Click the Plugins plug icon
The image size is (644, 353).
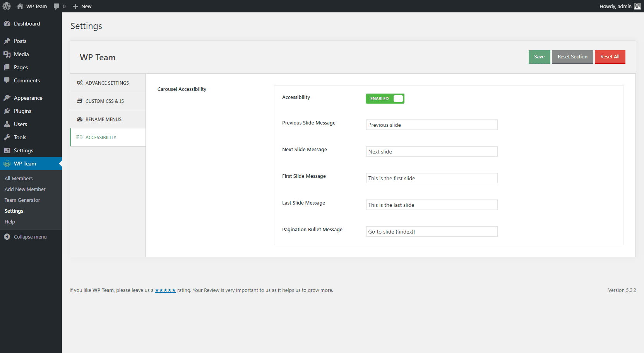pyautogui.click(x=7, y=111)
